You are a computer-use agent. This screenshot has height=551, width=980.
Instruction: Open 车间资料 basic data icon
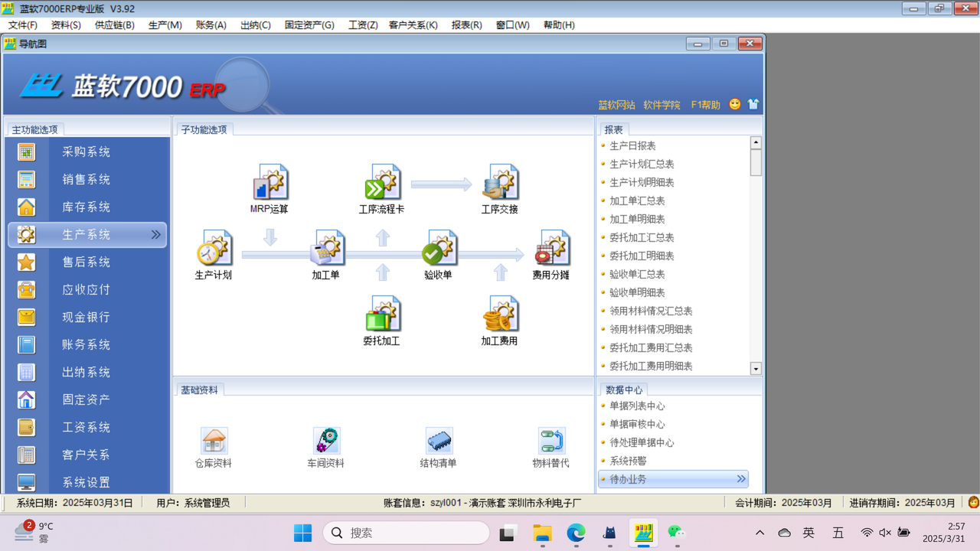click(326, 441)
